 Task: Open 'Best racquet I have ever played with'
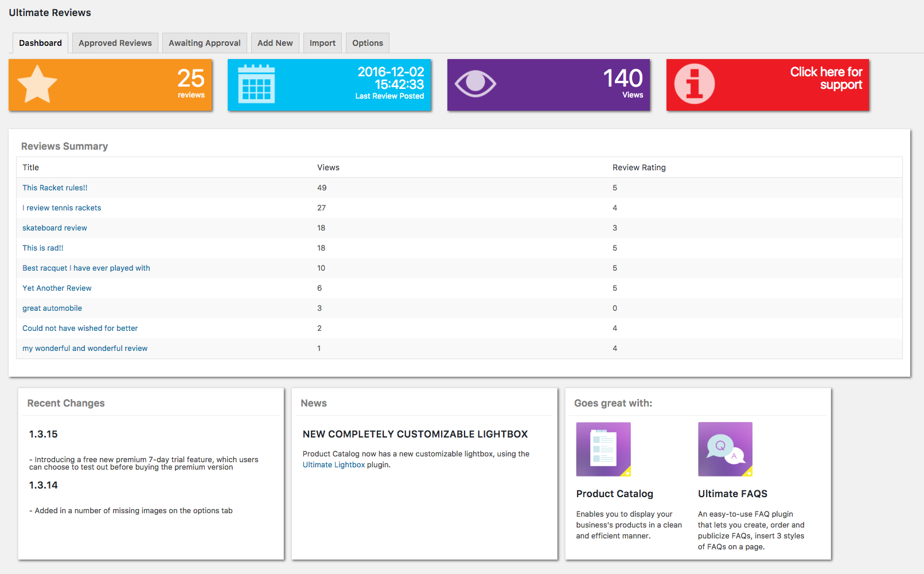click(x=86, y=268)
